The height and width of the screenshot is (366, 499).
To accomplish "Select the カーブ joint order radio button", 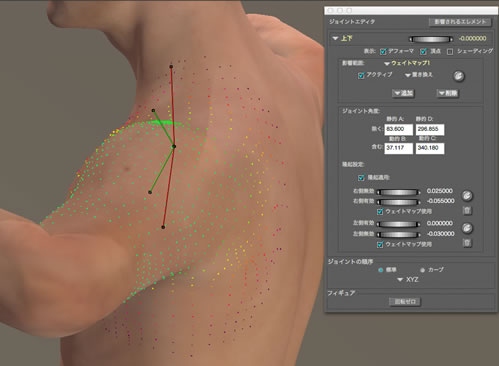I will 423,270.
